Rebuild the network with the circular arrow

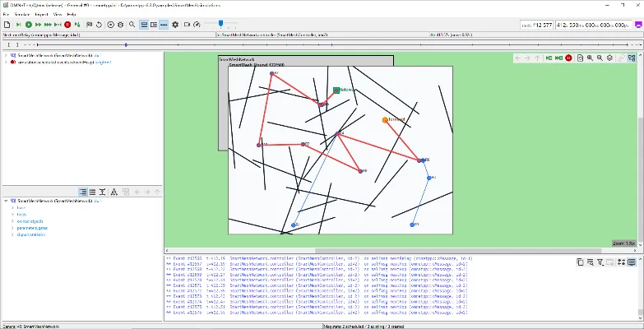coord(99,25)
